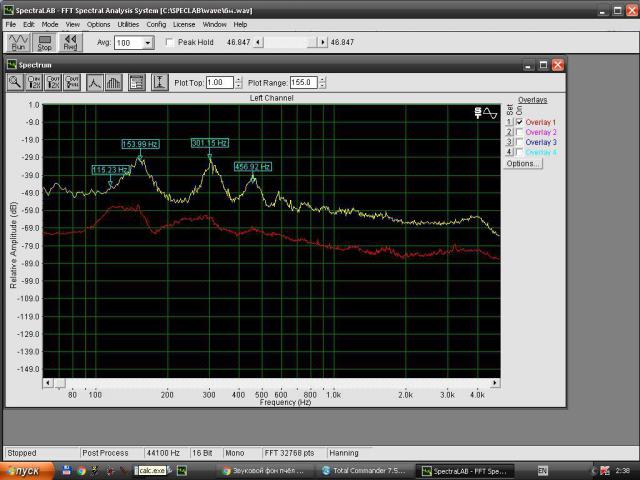Click the 115.23 Hz peak marker label

(111, 170)
